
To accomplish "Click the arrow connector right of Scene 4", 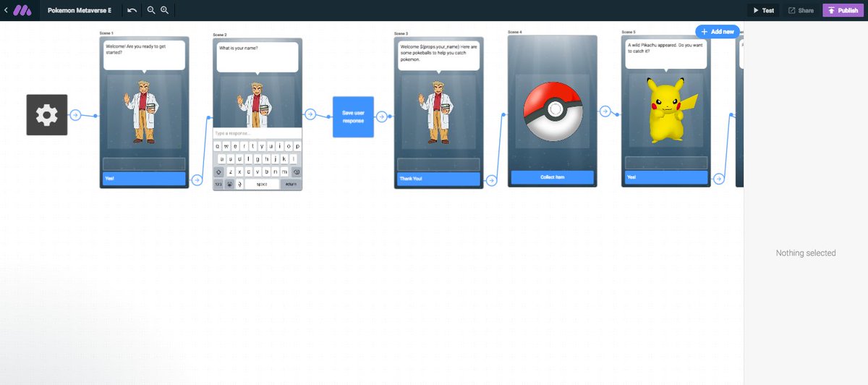I will [605, 111].
